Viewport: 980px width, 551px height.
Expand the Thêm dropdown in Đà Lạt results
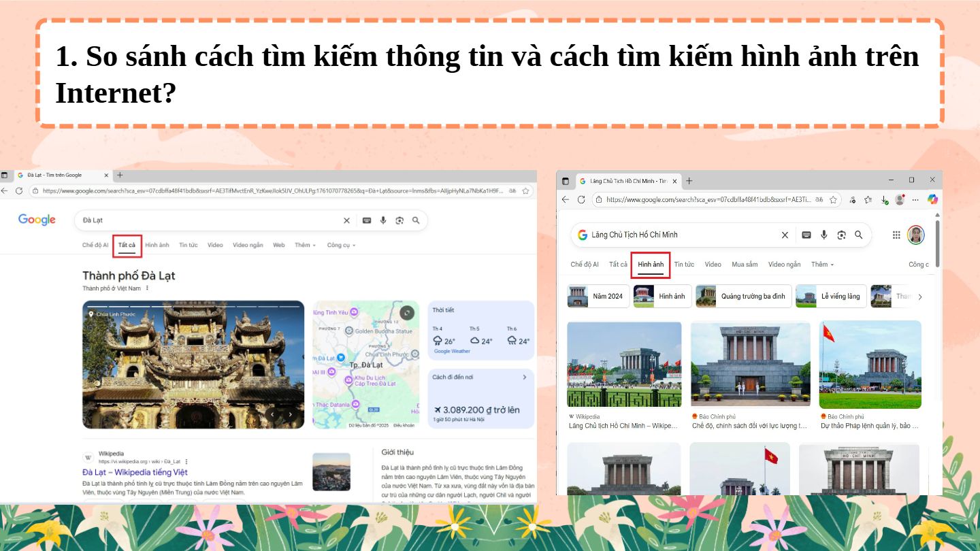(x=305, y=245)
